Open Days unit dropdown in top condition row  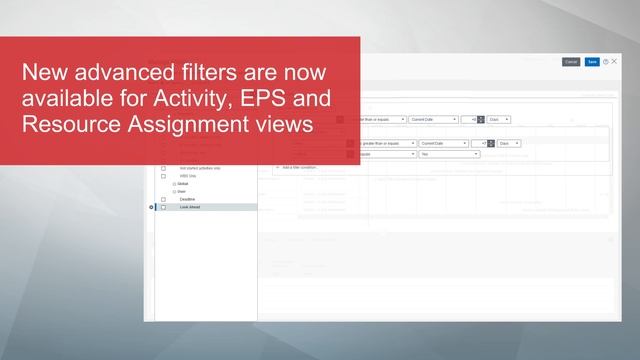click(x=498, y=120)
